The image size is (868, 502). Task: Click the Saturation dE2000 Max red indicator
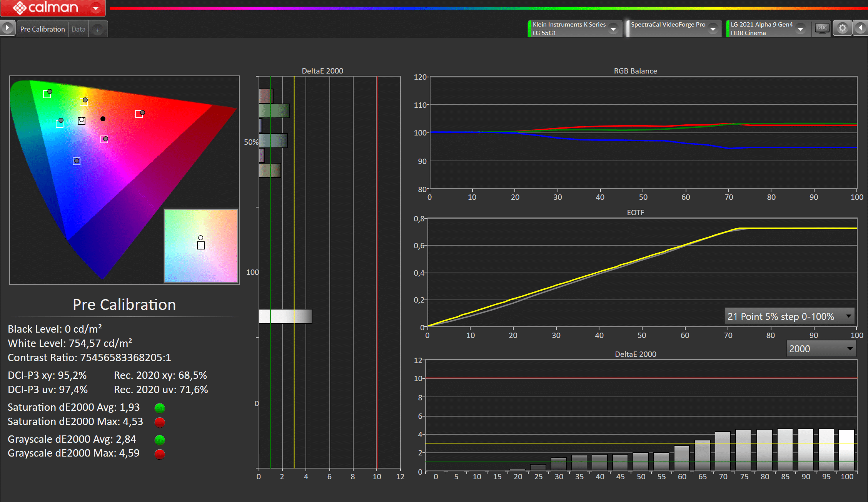160,422
